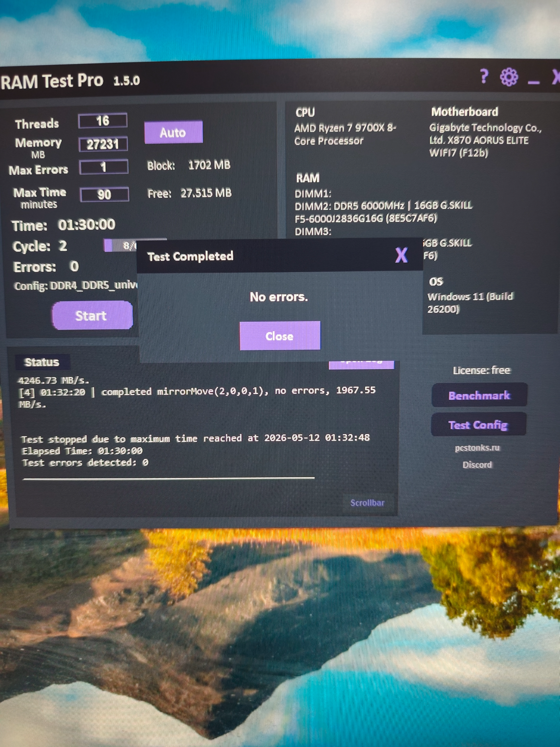The height and width of the screenshot is (747, 560).
Task: Click the 'DIMM1:' label
Action: tap(313, 194)
